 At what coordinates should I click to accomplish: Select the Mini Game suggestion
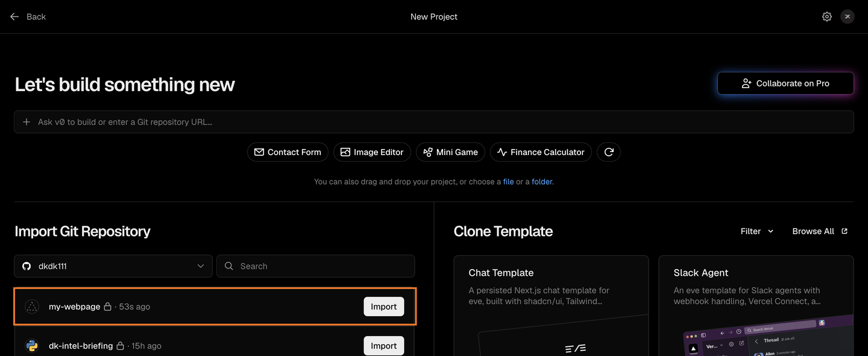tap(451, 152)
